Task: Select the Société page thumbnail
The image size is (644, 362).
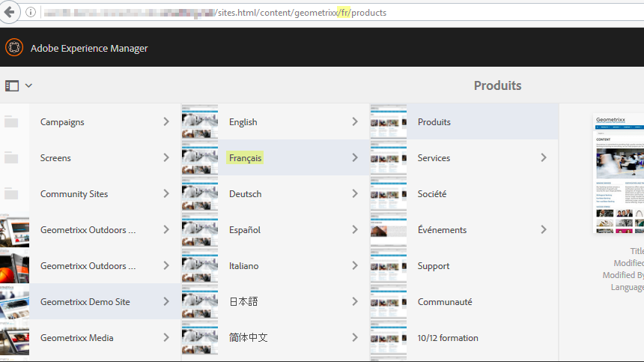Action: coord(389,193)
